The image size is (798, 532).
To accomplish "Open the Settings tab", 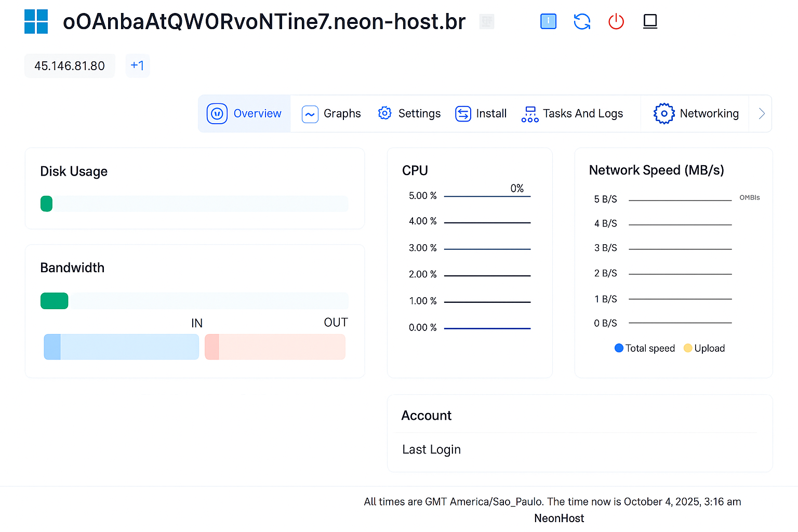I will pyautogui.click(x=409, y=113).
